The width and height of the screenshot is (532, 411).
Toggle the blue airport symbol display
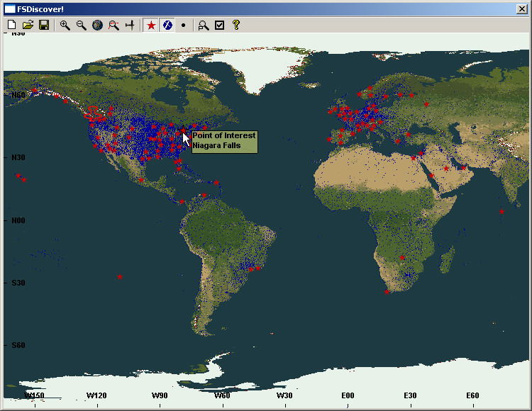pyautogui.click(x=167, y=25)
